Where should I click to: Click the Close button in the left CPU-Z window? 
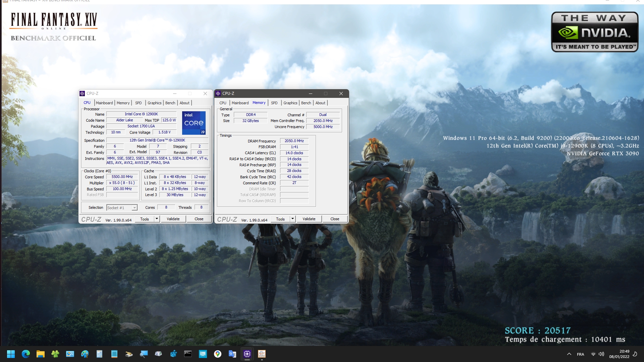(199, 219)
